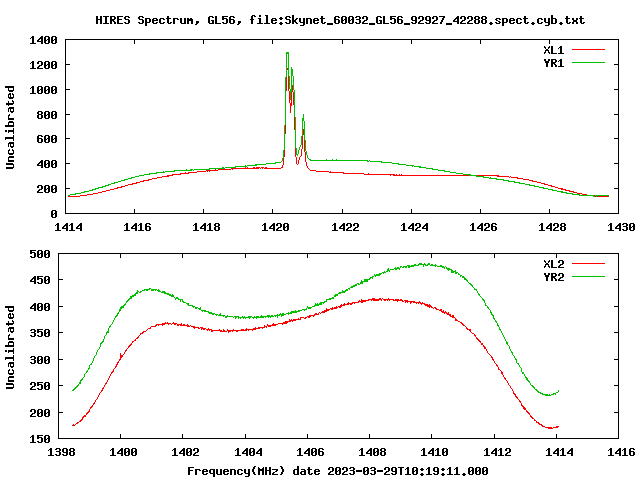Click the XL1 red legend line
This screenshot has height=480, width=640.
click(588, 50)
